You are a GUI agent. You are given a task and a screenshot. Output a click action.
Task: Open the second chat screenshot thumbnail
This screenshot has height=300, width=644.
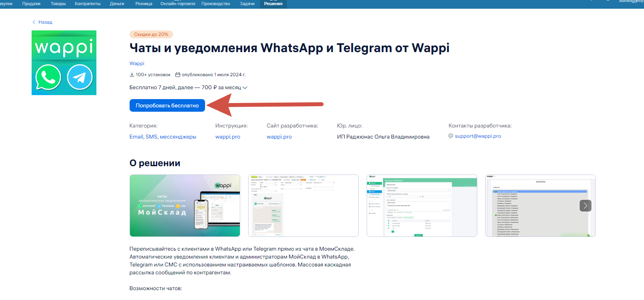coord(303,206)
